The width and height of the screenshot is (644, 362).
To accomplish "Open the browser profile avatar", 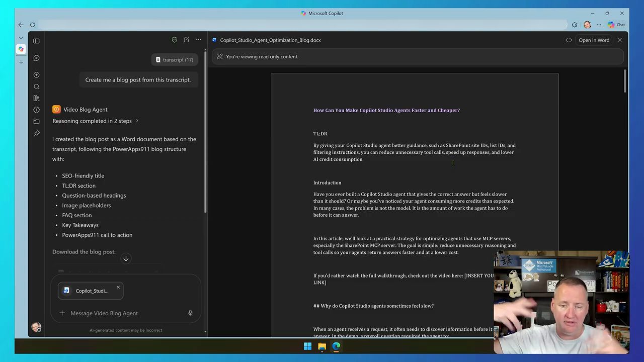I will (x=587, y=25).
